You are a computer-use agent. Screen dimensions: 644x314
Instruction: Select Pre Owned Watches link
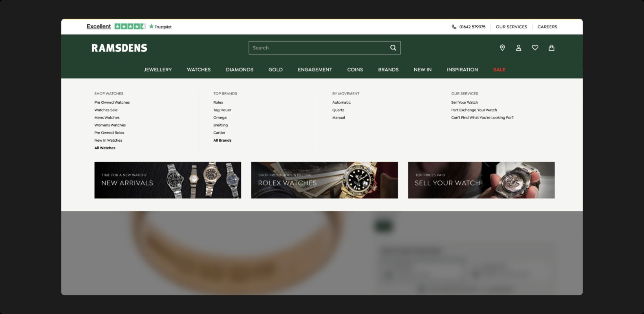tap(112, 102)
